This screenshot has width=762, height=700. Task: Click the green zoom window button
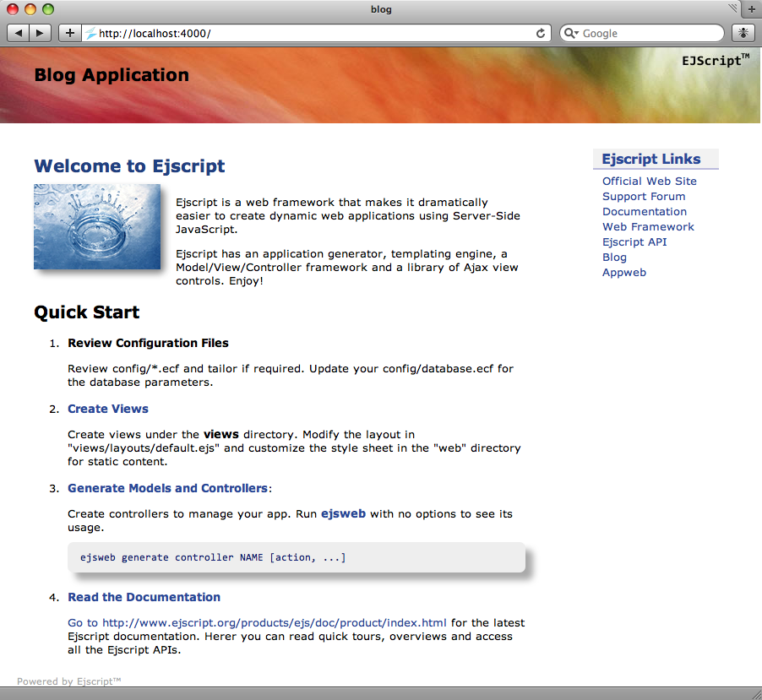coord(47,9)
